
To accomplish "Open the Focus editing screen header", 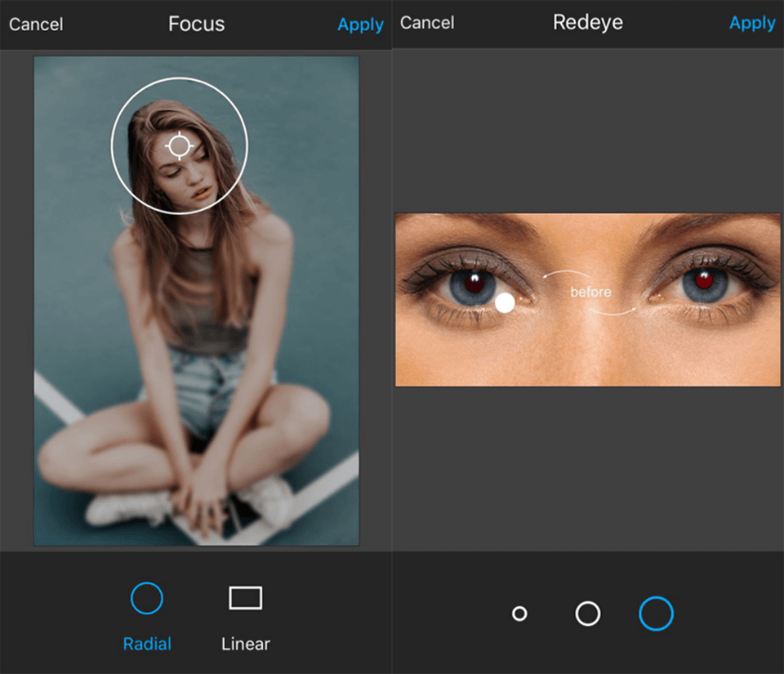I will (x=196, y=24).
